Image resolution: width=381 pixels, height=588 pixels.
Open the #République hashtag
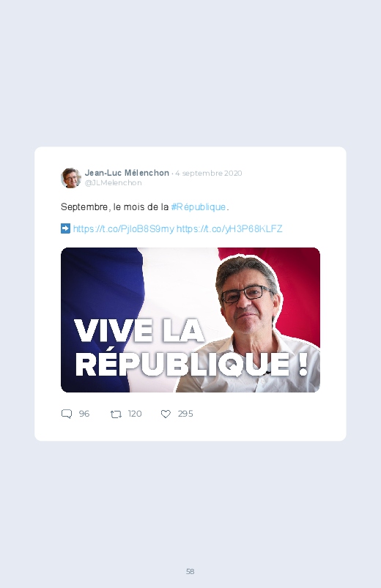[199, 207]
